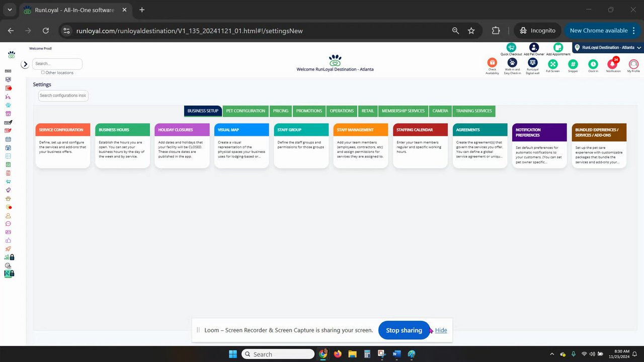Switch to Pet Configuration tab
Screen dimensions: 644x362
[x=246, y=111]
